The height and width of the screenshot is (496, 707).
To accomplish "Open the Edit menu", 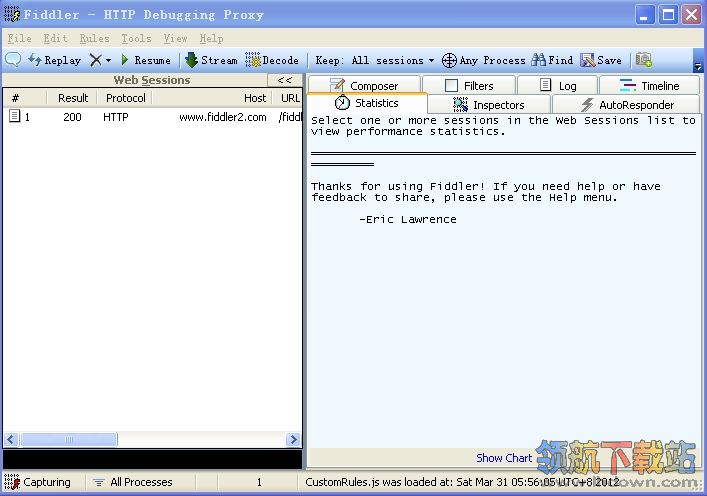I will coord(55,38).
